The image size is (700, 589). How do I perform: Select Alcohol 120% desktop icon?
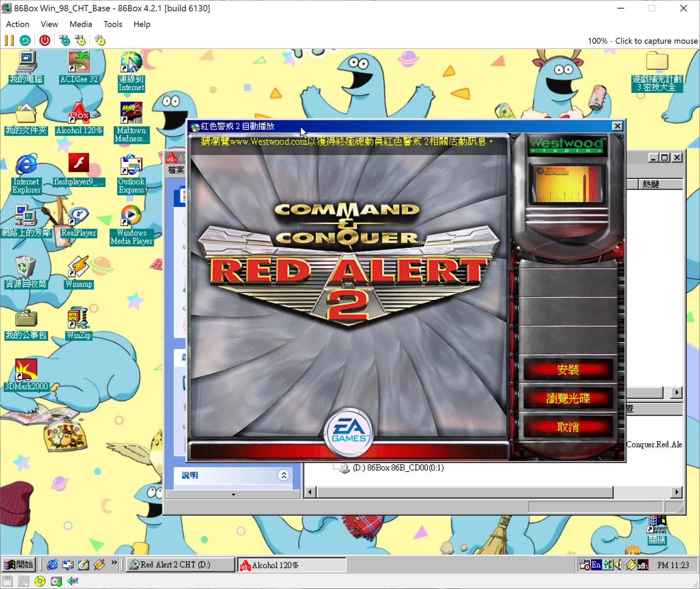(x=79, y=119)
